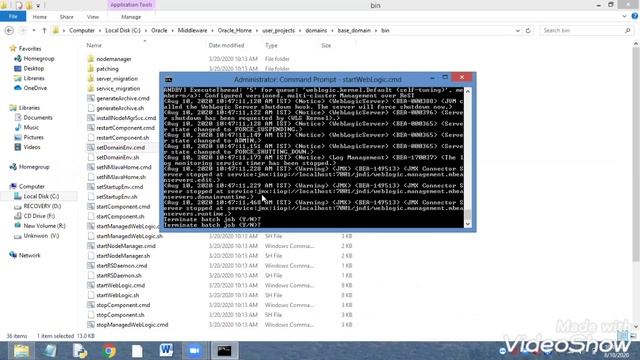Click Middleware in the address bar
The image size is (640, 360).
click(x=192, y=31)
